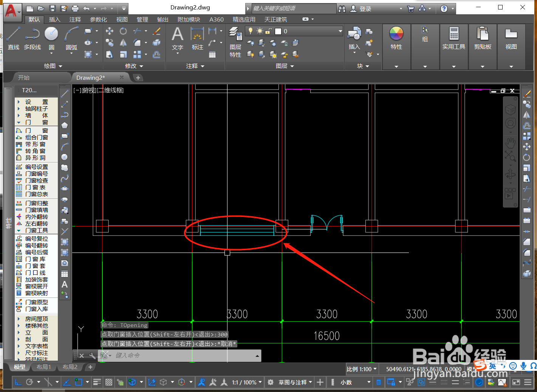Toggle annotation visibility in status bar

(202, 382)
